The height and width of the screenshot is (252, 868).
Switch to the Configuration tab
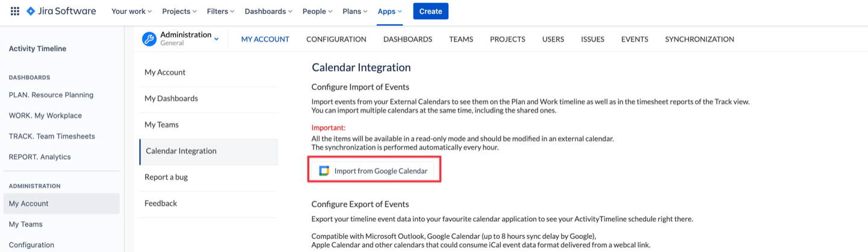[x=336, y=39]
